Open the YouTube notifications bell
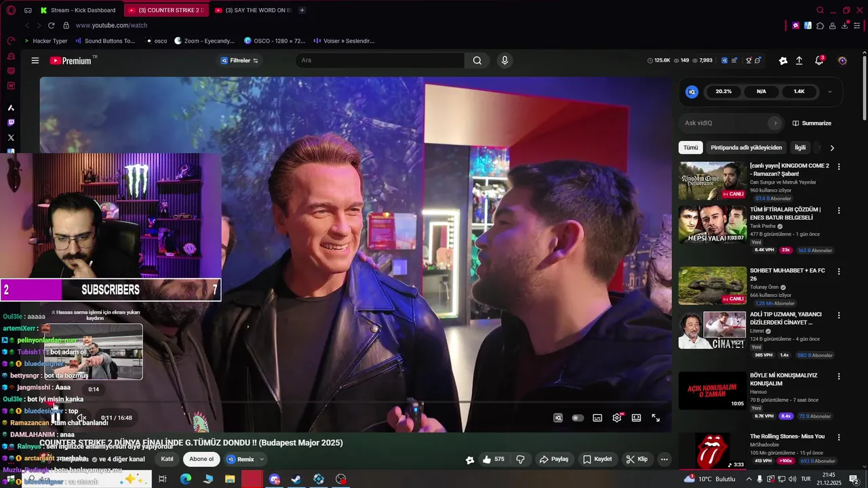The width and height of the screenshot is (868, 488). coord(819,60)
